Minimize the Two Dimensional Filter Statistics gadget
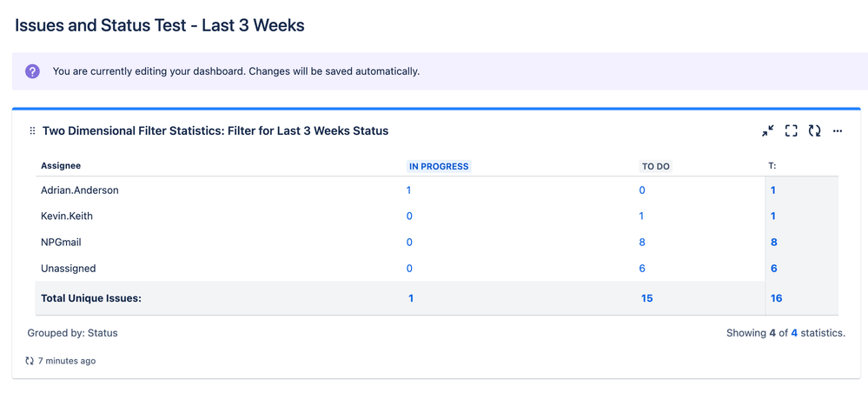This screenshot has height=393, width=868. point(768,131)
